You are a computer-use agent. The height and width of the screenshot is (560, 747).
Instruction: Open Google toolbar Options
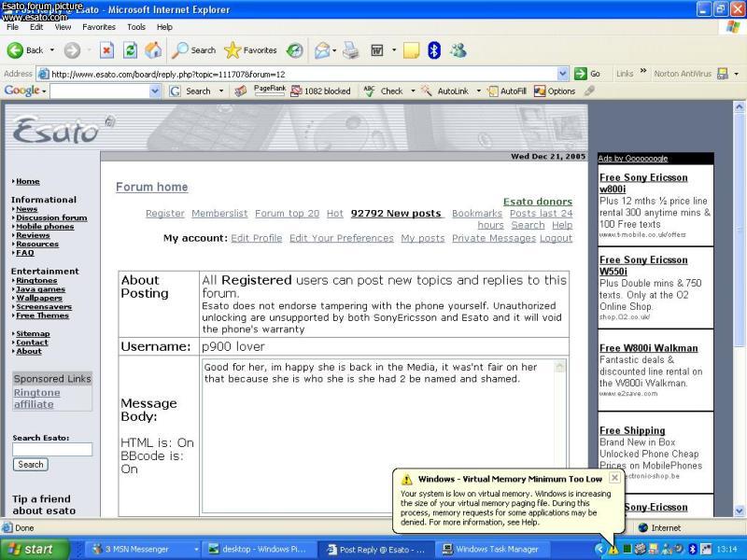pyautogui.click(x=555, y=91)
